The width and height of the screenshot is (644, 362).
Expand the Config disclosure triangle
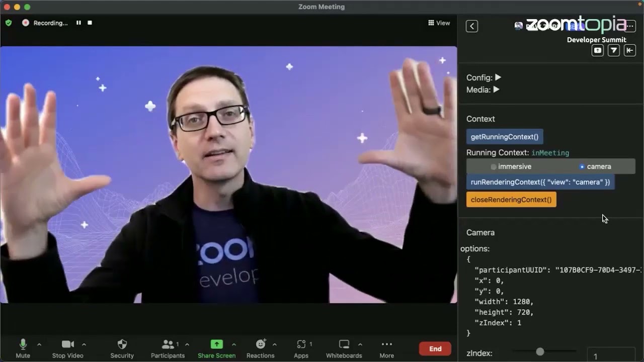point(498,77)
